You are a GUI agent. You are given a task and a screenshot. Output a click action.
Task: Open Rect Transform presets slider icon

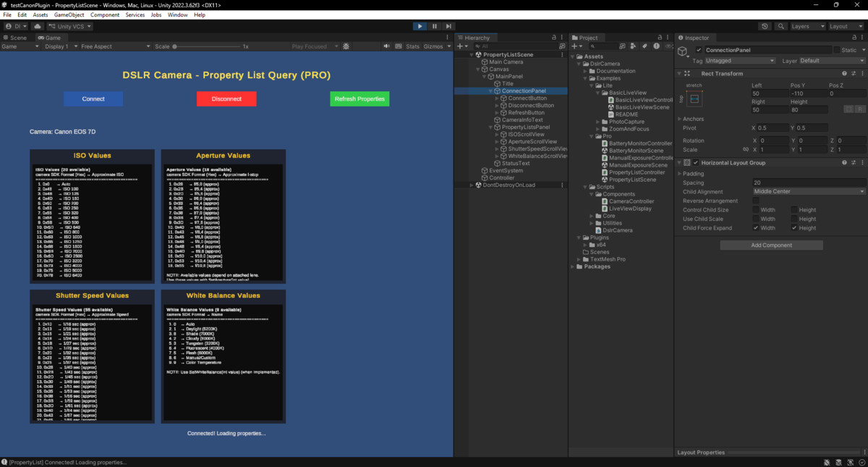click(x=854, y=73)
